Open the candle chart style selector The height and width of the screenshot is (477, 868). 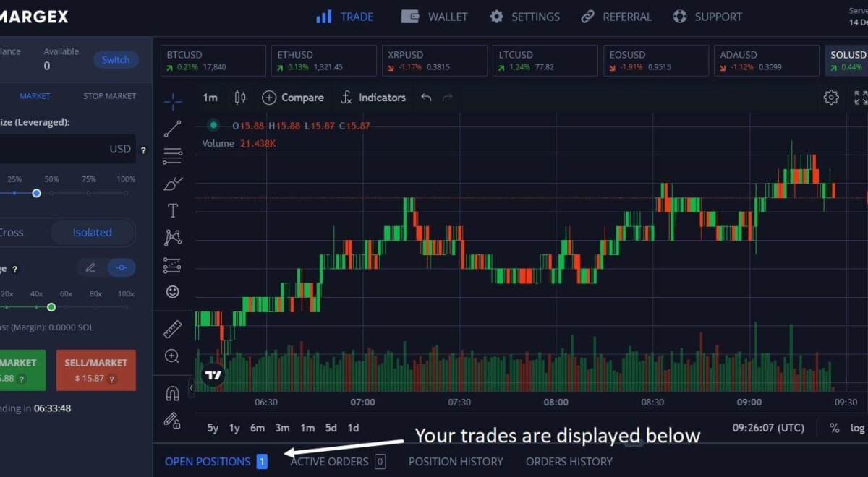point(239,97)
